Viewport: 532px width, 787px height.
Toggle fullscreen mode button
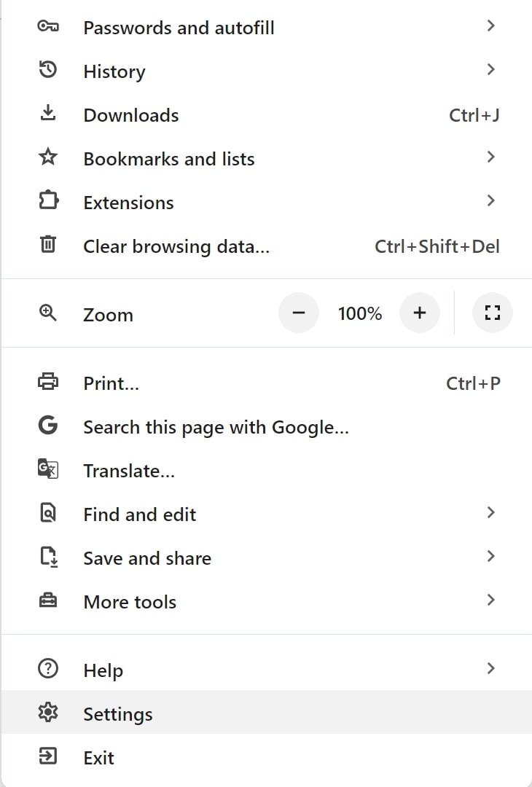coord(493,313)
